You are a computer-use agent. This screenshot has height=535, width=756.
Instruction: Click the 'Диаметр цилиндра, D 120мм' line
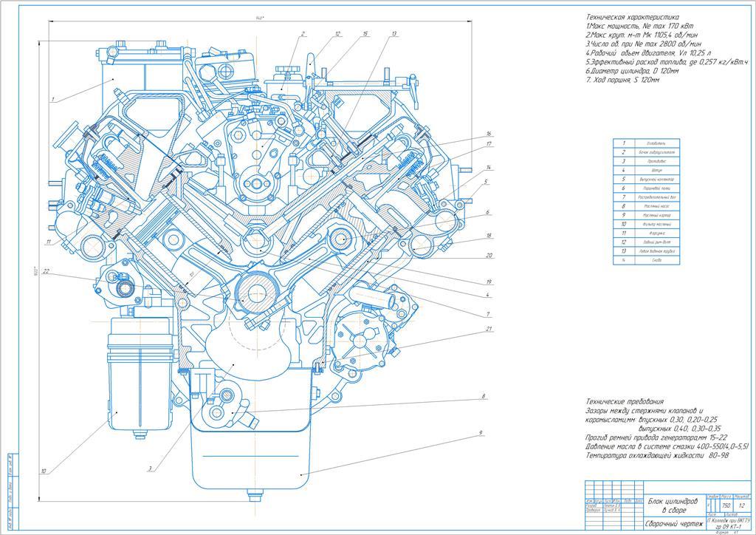point(633,71)
